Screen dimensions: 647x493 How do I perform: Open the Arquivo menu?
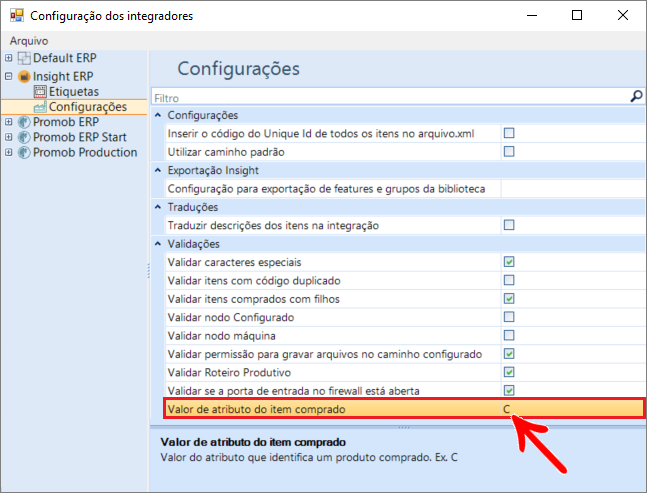(x=29, y=41)
